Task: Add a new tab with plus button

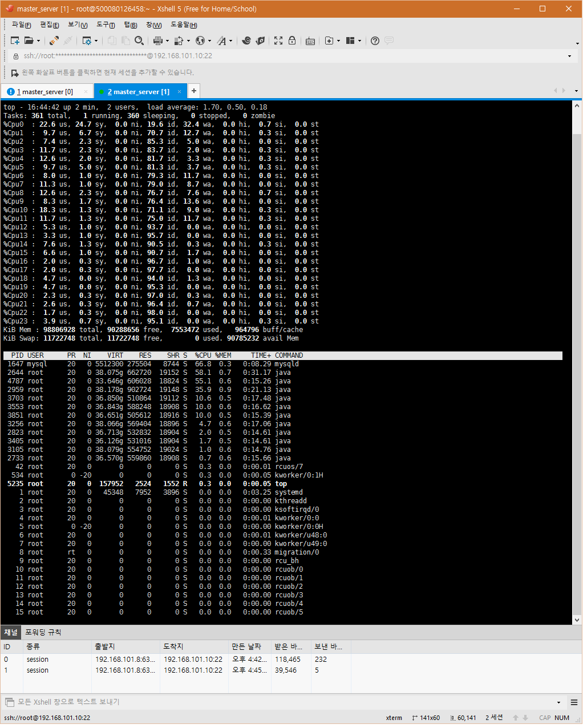Action: pyautogui.click(x=194, y=91)
